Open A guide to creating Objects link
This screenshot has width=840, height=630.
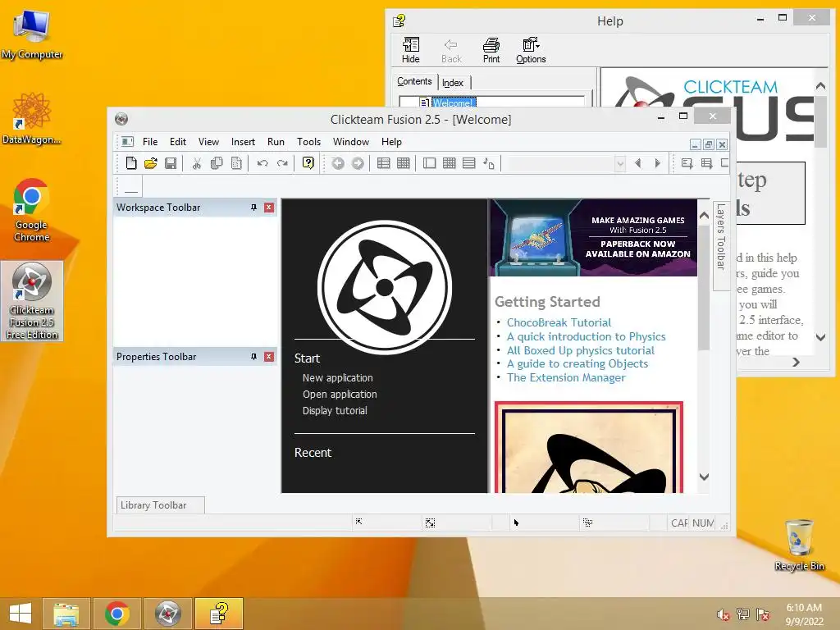point(577,363)
